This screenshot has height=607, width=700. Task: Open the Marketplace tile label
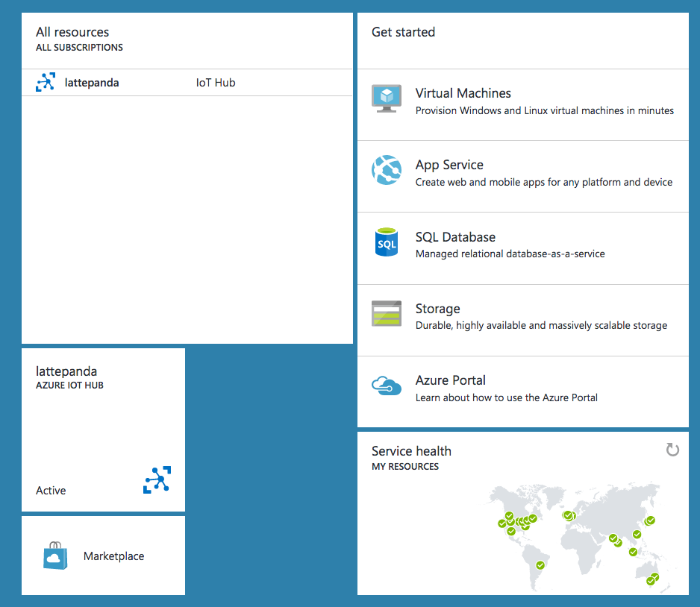point(113,556)
